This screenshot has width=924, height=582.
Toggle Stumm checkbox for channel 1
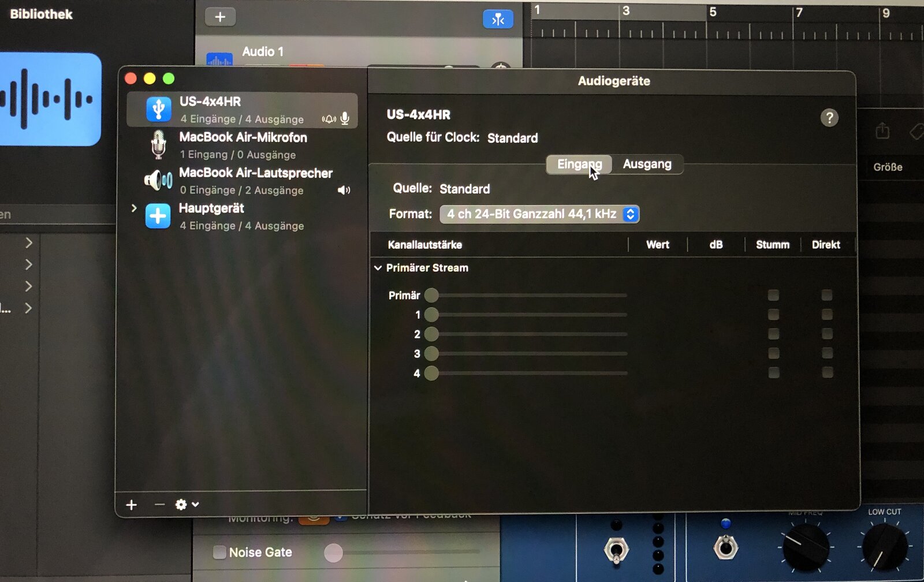pyautogui.click(x=773, y=315)
